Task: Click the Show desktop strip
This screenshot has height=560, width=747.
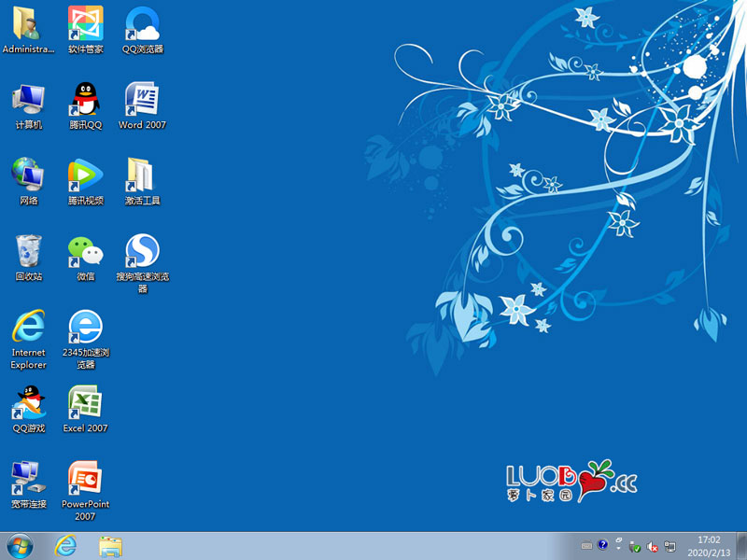Action: pyautogui.click(x=741, y=546)
